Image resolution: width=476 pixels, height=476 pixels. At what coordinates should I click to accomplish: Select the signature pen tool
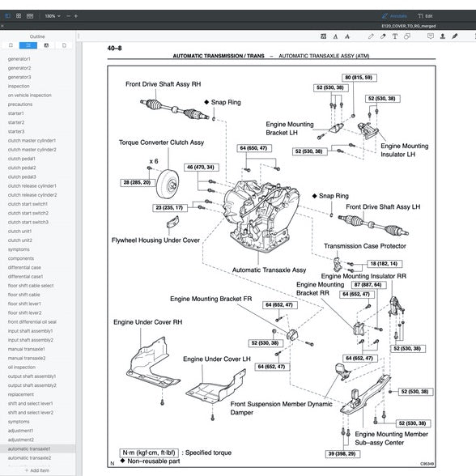point(454,36)
